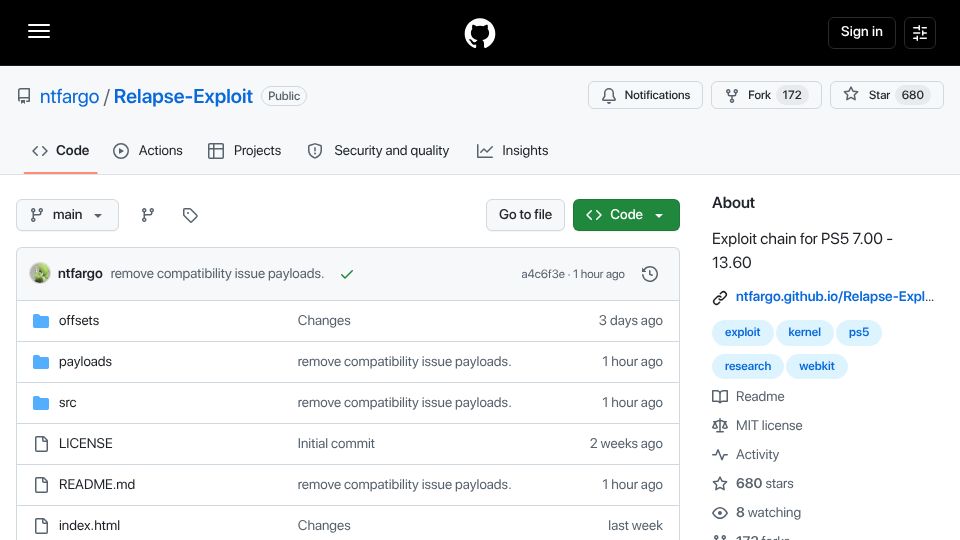Open the Changes commit for offsets
The image size is (960, 540).
tap(324, 320)
